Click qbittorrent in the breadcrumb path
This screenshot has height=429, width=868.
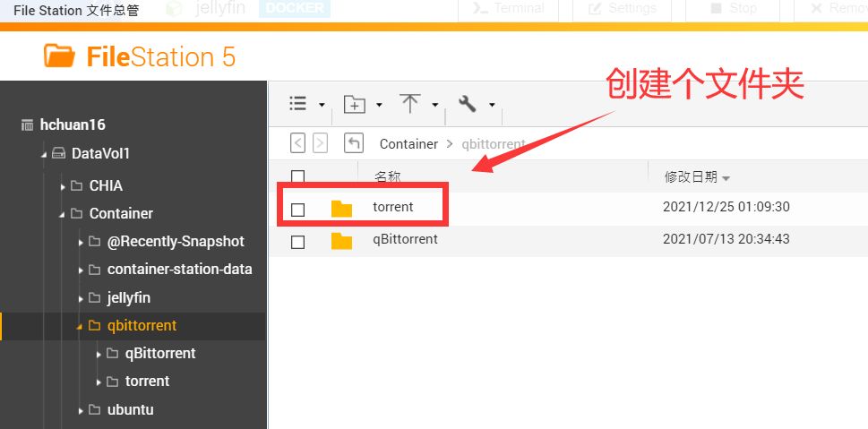coord(494,144)
